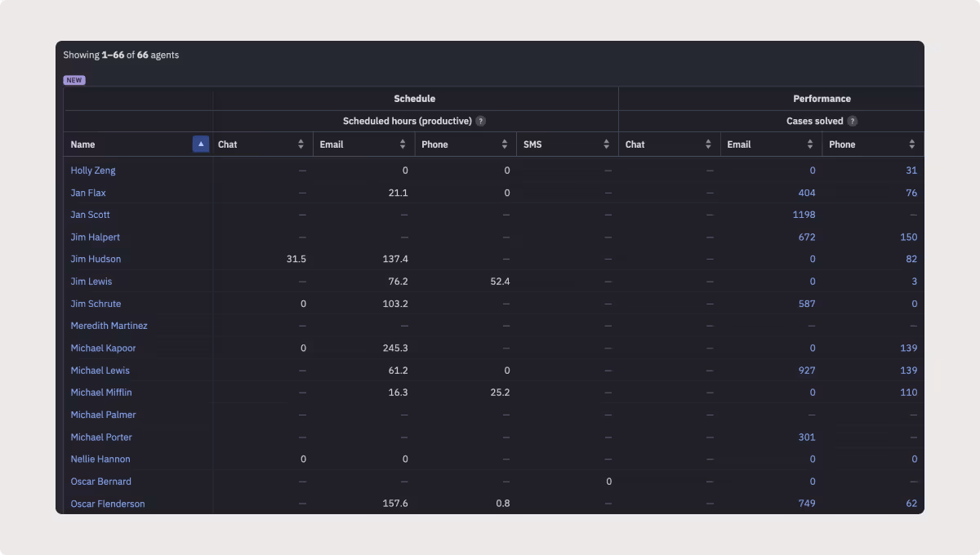This screenshot has width=980, height=555.
Task: Open agent Holly Zeng
Action: 93,171
